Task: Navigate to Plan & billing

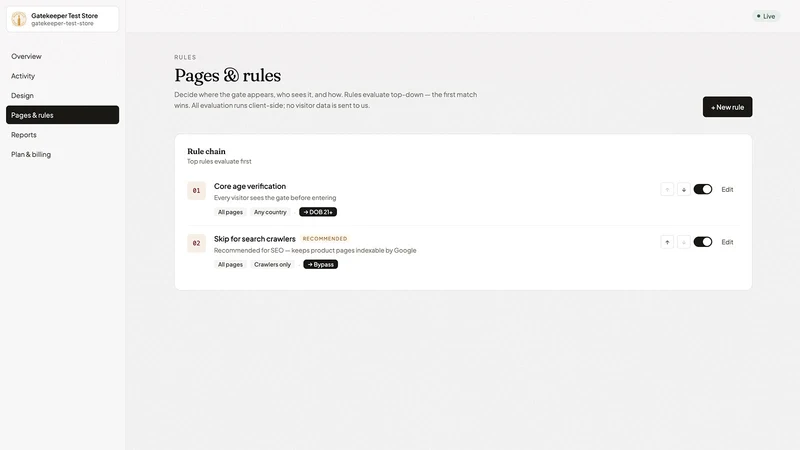Action: click(62, 154)
